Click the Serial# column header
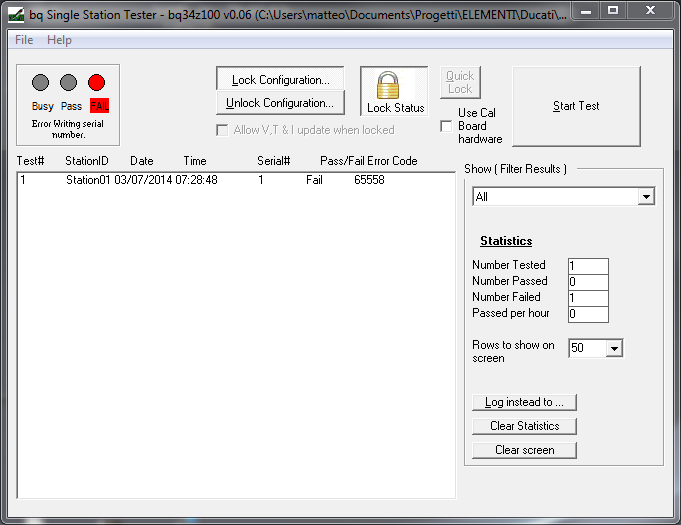The width and height of the screenshot is (681, 525). (274, 161)
